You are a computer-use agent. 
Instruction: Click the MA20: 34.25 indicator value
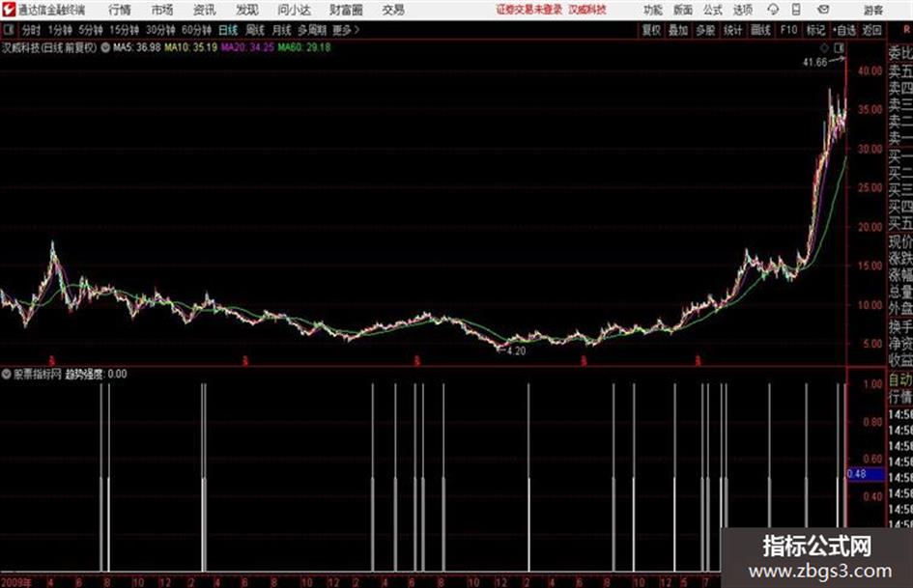247,47
